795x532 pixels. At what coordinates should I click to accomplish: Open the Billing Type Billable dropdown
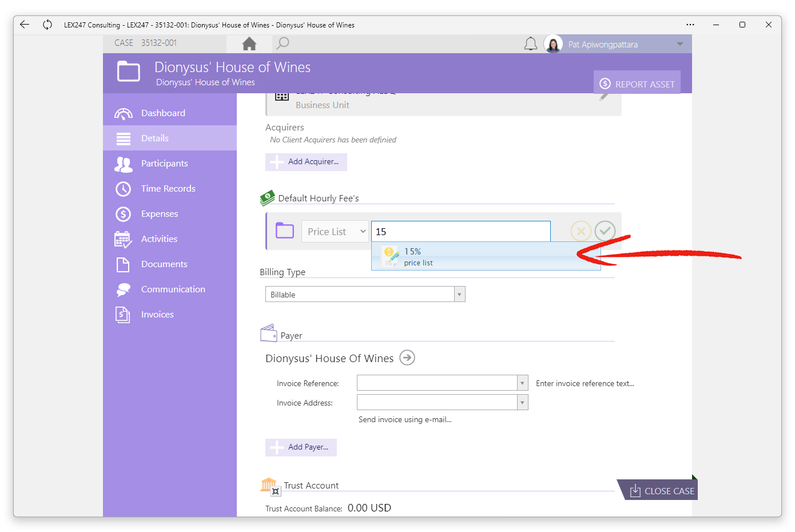[x=365, y=294]
